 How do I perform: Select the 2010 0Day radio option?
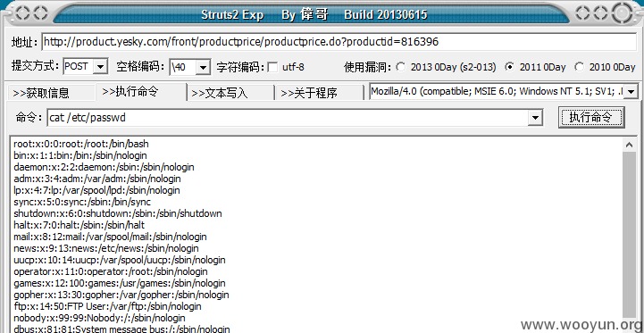click(580, 67)
